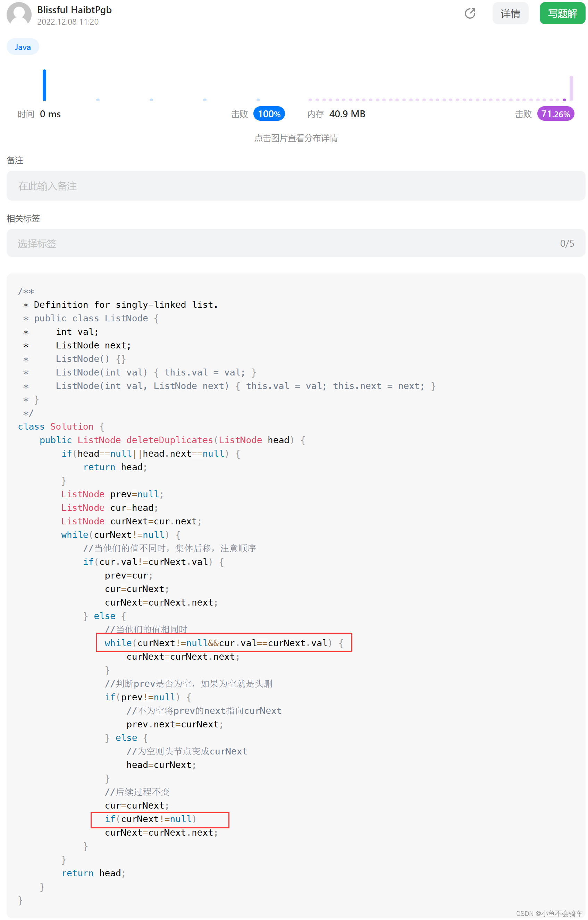Image resolution: width=588 pixels, height=920 pixels.
Task: Select the Java language tag
Action: (23, 47)
